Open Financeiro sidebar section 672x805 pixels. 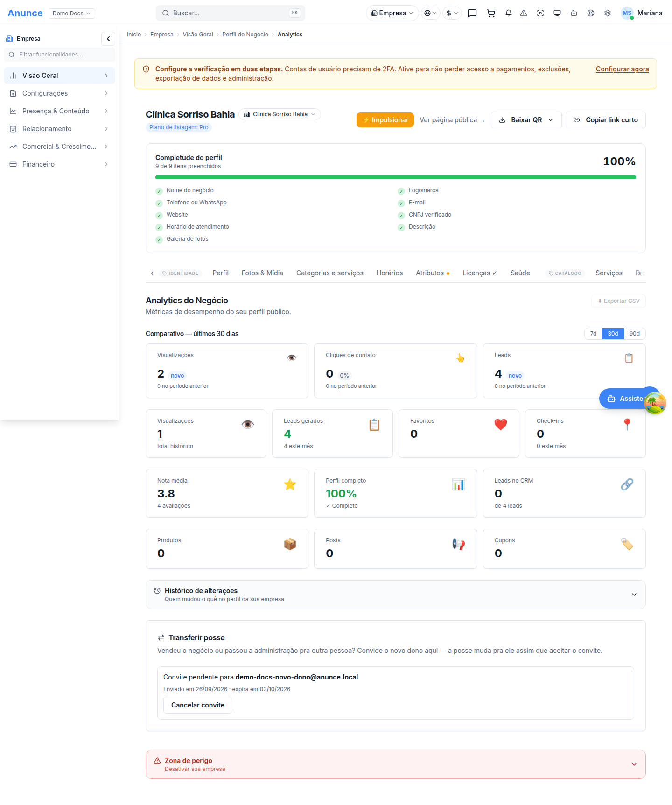pos(59,164)
